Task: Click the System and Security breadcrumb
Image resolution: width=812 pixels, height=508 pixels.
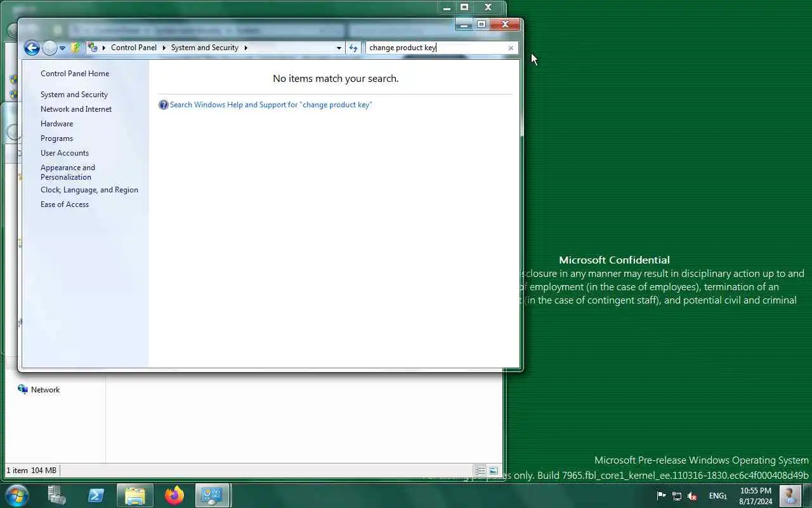Action: [x=204, y=48]
